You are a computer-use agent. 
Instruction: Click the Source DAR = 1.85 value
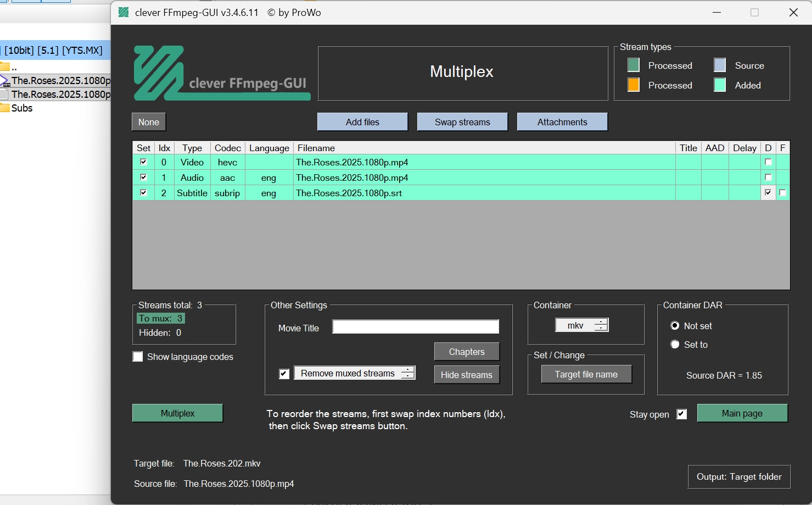click(724, 375)
